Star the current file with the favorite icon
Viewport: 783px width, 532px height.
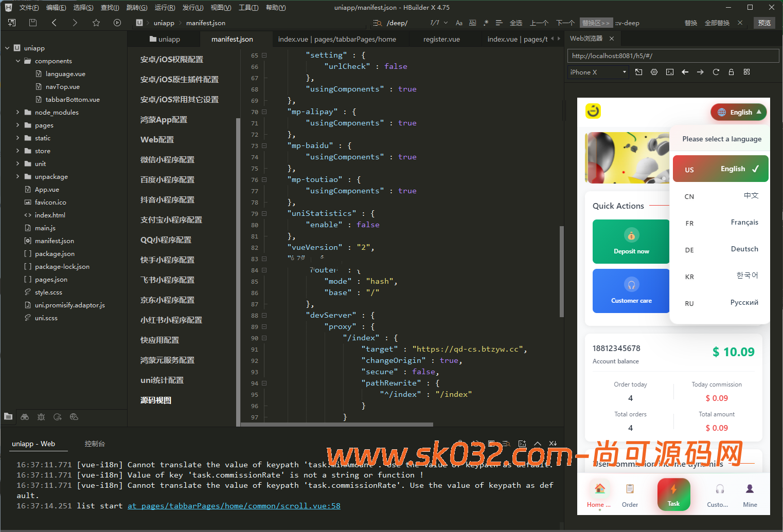(x=97, y=23)
